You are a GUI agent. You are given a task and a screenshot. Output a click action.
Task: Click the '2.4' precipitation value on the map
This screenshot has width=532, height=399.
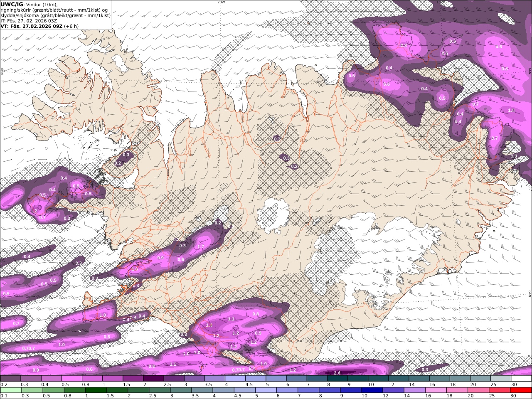(x=337, y=373)
